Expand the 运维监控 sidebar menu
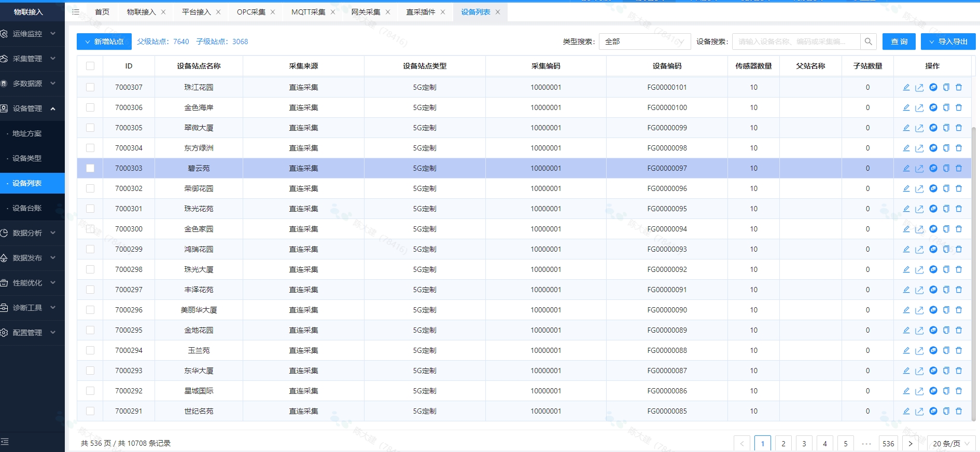This screenshot has width=980, height=452. 32,34
